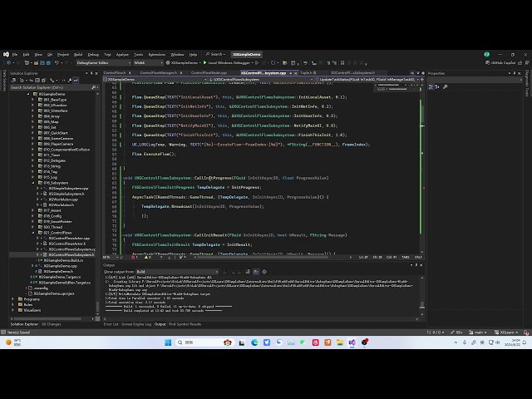Click the main branch status button
The image size is (532, 399).
pyautogui.click(x=478, y=332)
